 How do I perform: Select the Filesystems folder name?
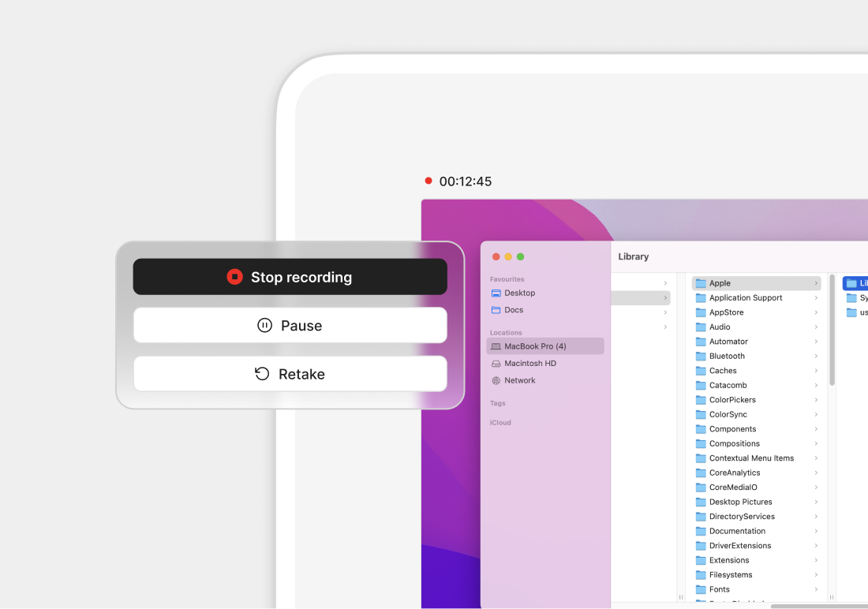731,574
